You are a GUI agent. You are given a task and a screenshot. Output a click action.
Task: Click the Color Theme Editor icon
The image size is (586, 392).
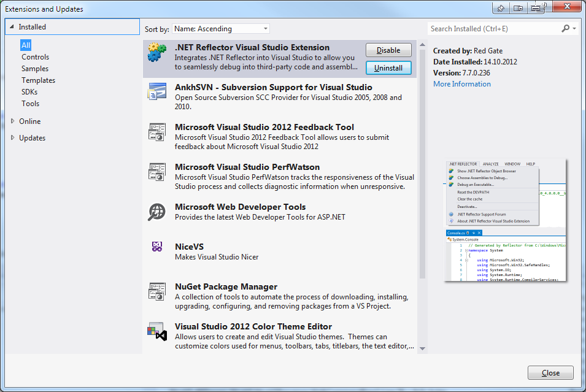click(157, 332)
